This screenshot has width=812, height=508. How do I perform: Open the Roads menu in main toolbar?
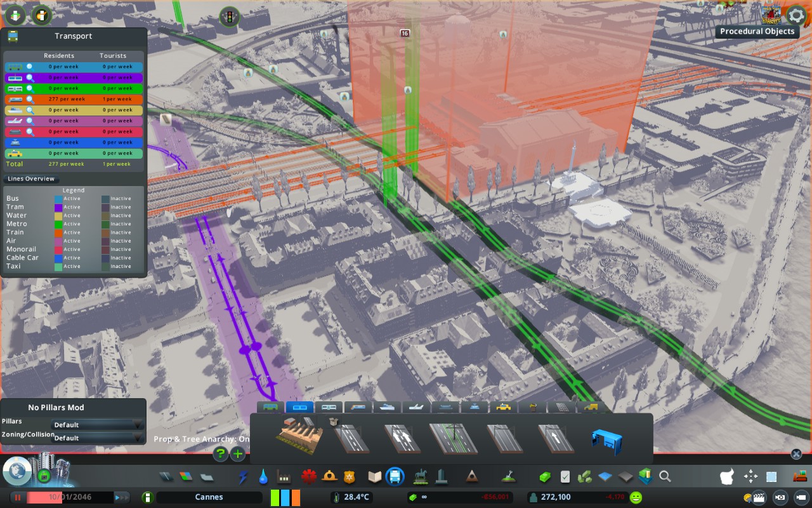coord(166,476)
